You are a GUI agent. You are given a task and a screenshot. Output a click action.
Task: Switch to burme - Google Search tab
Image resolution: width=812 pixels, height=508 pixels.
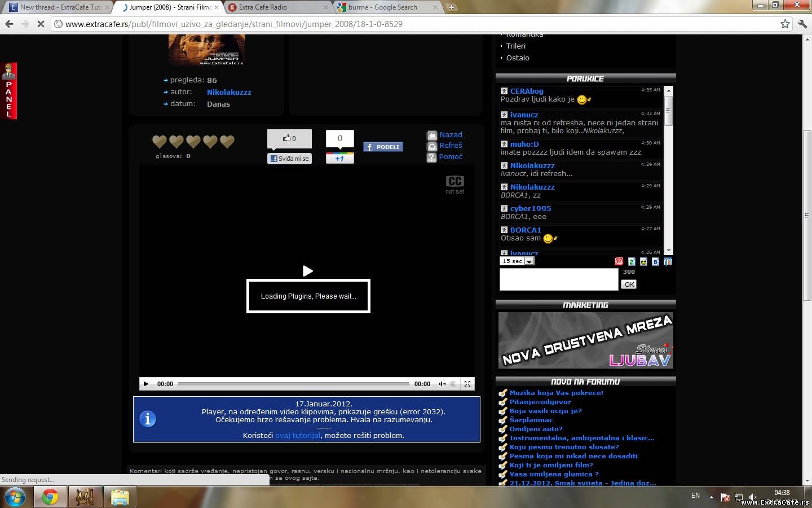point(387,7)
